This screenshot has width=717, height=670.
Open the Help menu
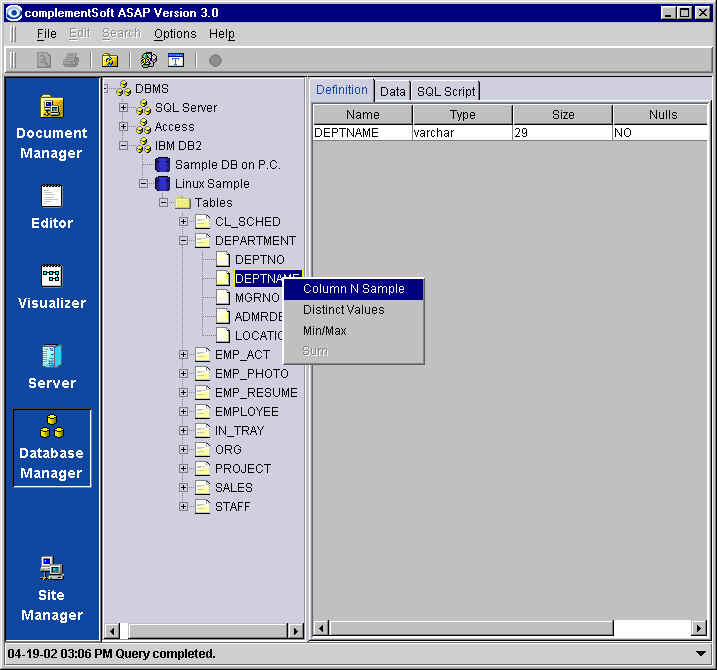click(x=222, y=34)
